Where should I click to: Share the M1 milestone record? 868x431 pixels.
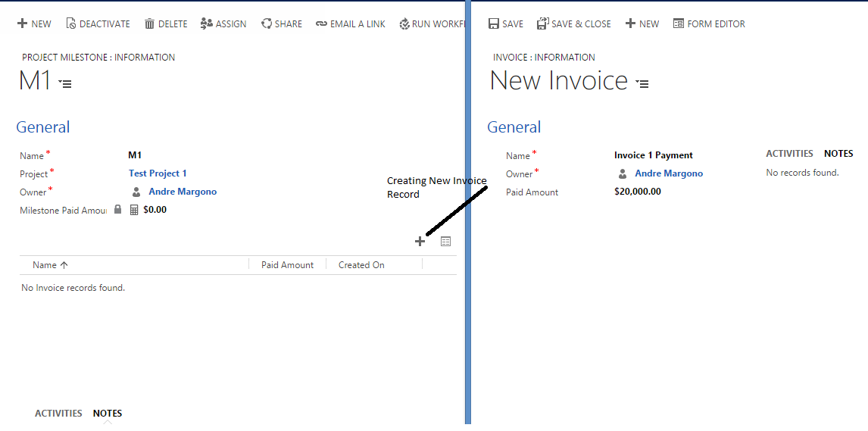tap(281, 24)
